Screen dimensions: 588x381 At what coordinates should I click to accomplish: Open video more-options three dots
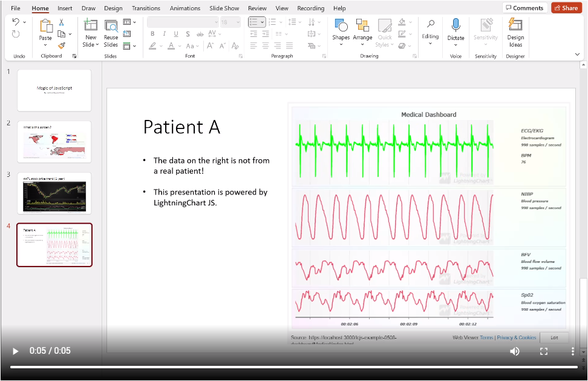point(572,351)
